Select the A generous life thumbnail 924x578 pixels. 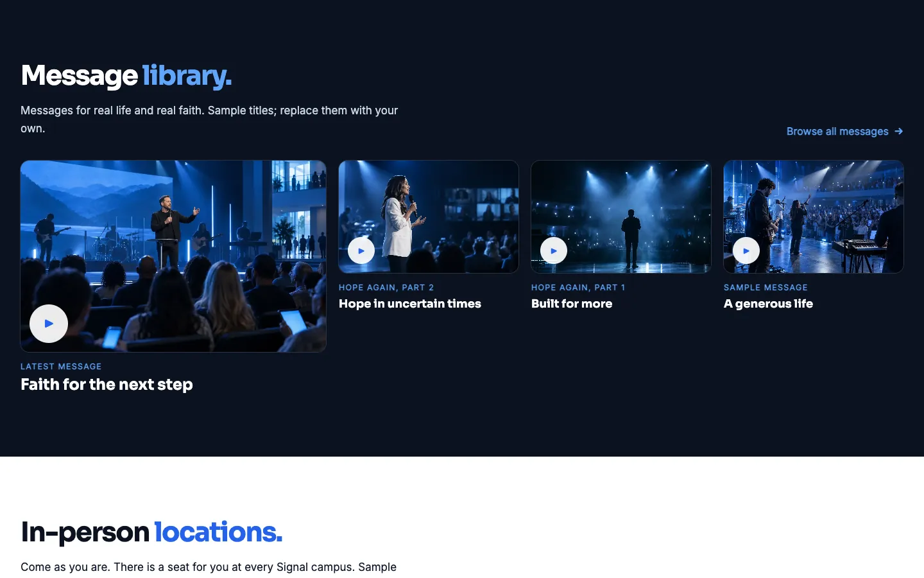pos(814,216)
